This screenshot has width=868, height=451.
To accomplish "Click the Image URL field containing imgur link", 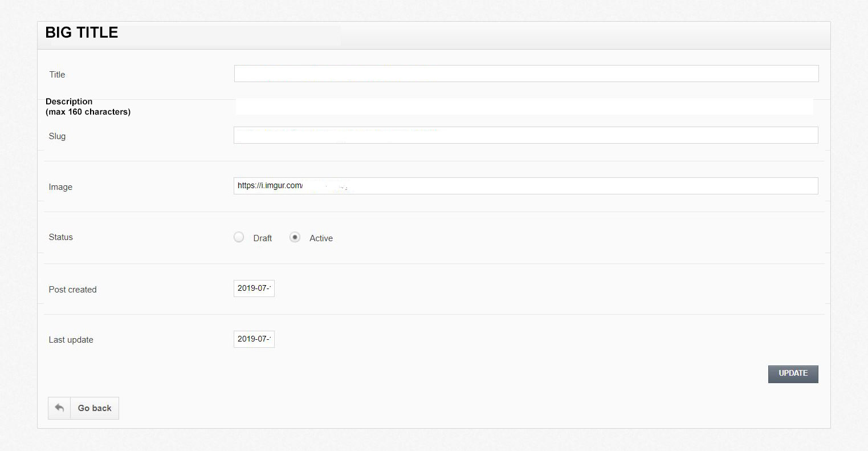I will (524, 185).
